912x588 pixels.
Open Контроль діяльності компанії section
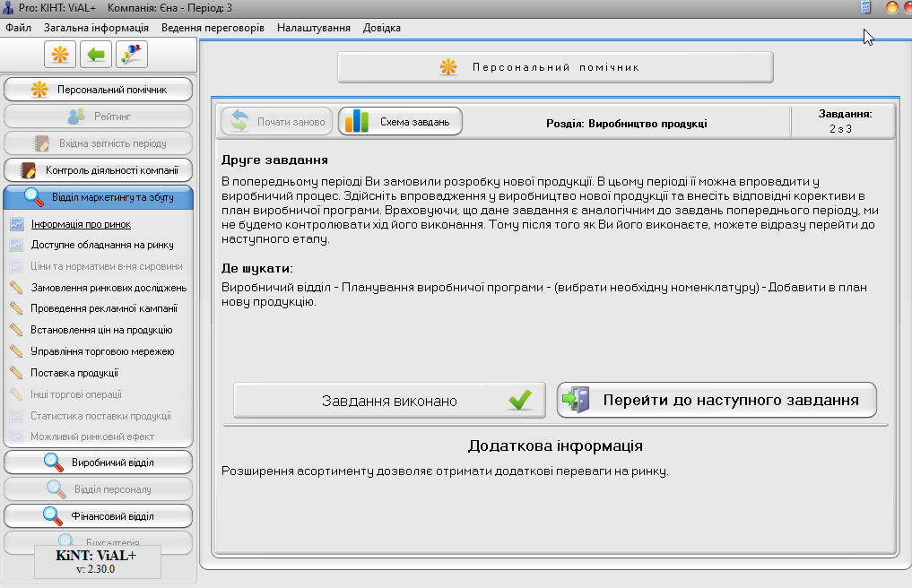click(99, 170)
